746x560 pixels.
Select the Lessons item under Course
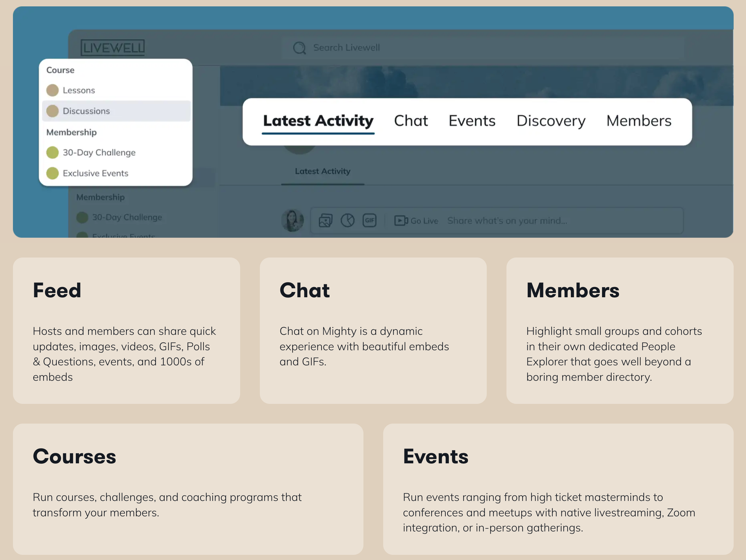78,90
